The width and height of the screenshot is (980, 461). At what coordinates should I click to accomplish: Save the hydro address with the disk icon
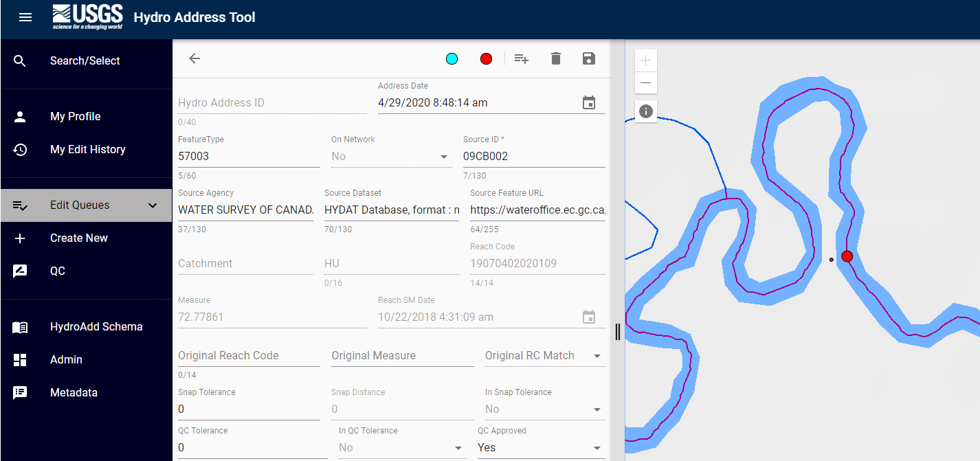tap(589, 58)
